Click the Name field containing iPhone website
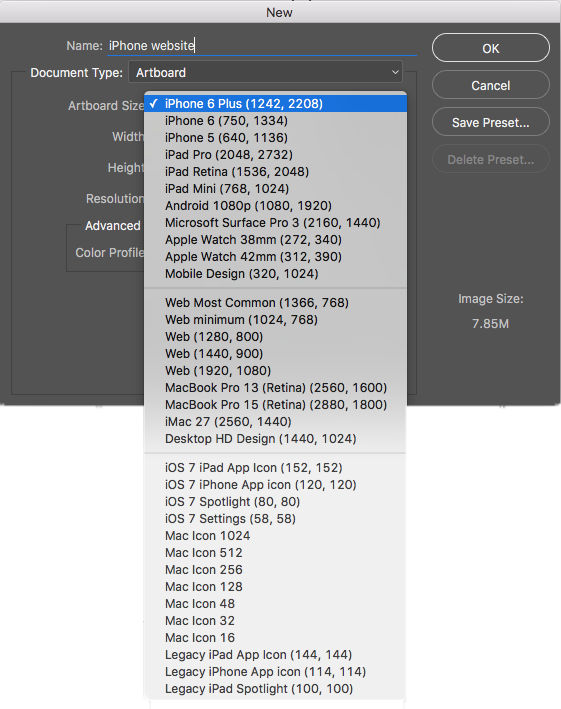This screenshot has height=709, width=561. (262, 46)
